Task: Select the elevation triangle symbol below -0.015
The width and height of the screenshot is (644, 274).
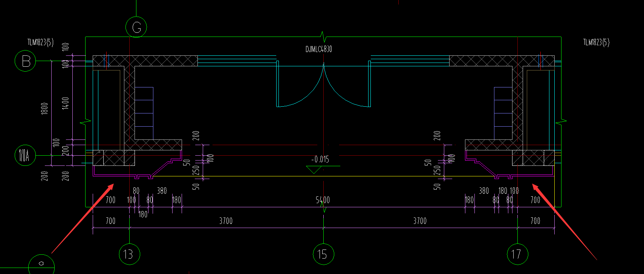Action: click(314, 170)
